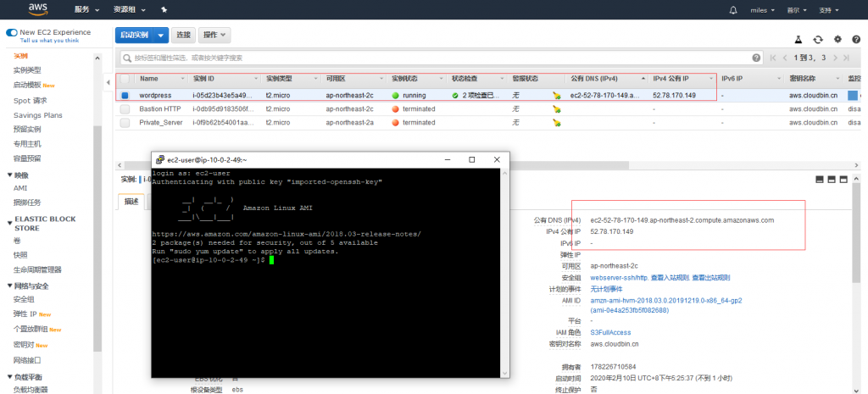Click inside the SSH terminal prompt
Screen dimensions: 868x394
(271, 260)
